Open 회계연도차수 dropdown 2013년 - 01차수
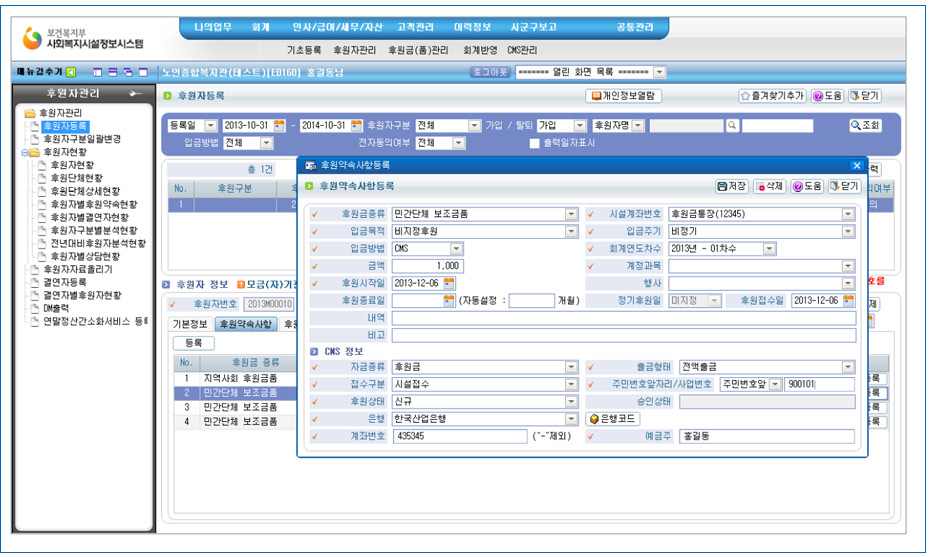This screenshot has height=557, width=933. click(769, 249)
